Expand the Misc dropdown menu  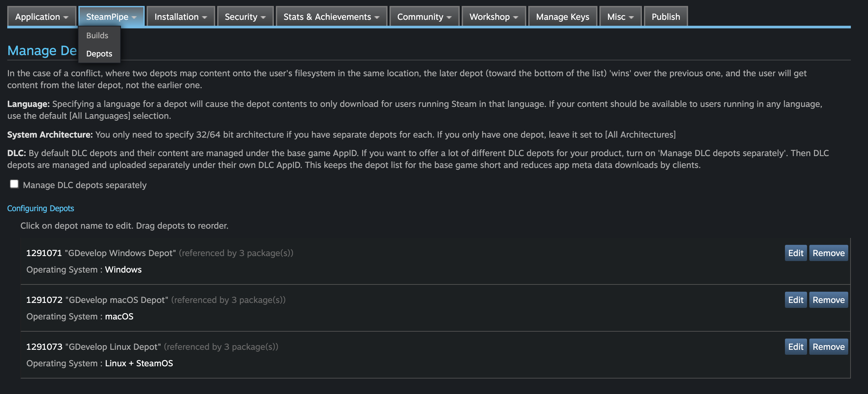[620, 17]
